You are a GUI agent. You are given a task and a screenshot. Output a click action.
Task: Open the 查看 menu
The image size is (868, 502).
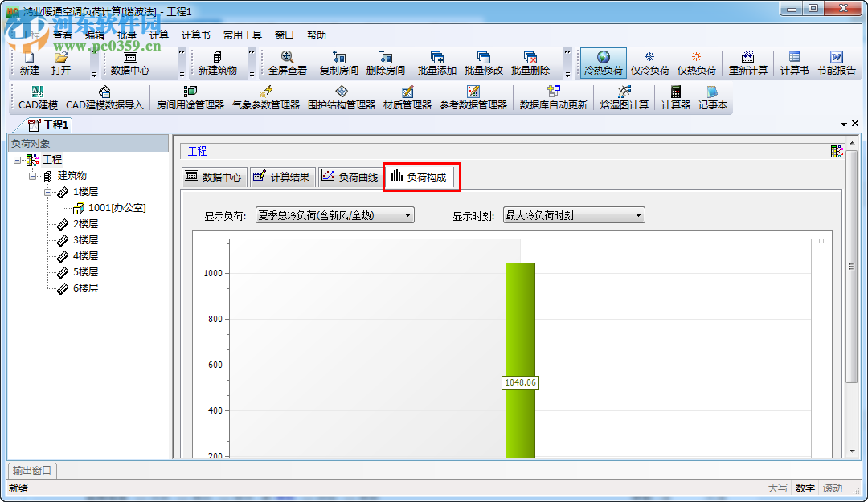63,35
